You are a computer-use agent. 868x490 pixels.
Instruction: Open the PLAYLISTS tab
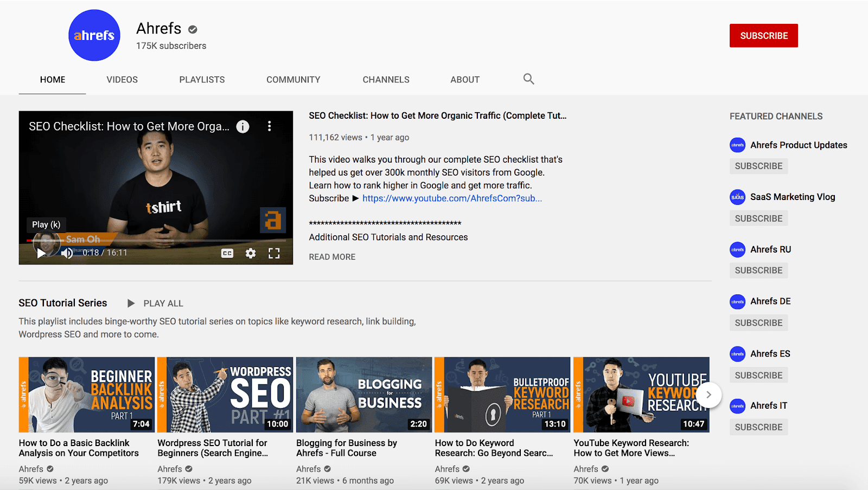202,80
